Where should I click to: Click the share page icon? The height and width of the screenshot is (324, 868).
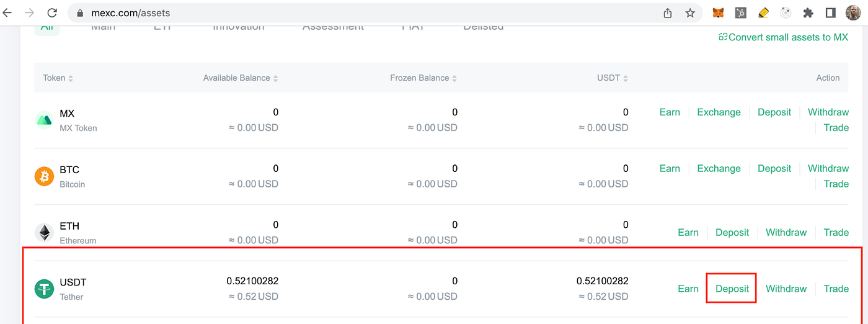668,13
